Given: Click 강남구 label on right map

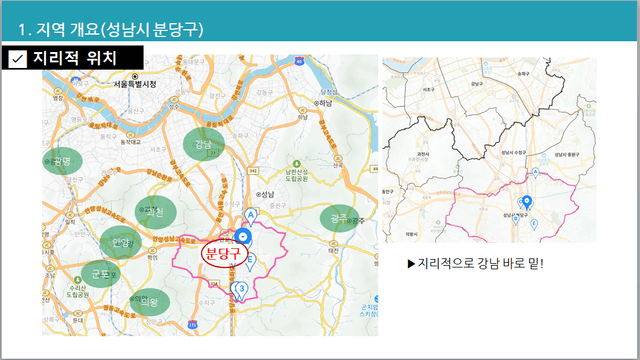Looking at the screenshot, I should (477, 84).
